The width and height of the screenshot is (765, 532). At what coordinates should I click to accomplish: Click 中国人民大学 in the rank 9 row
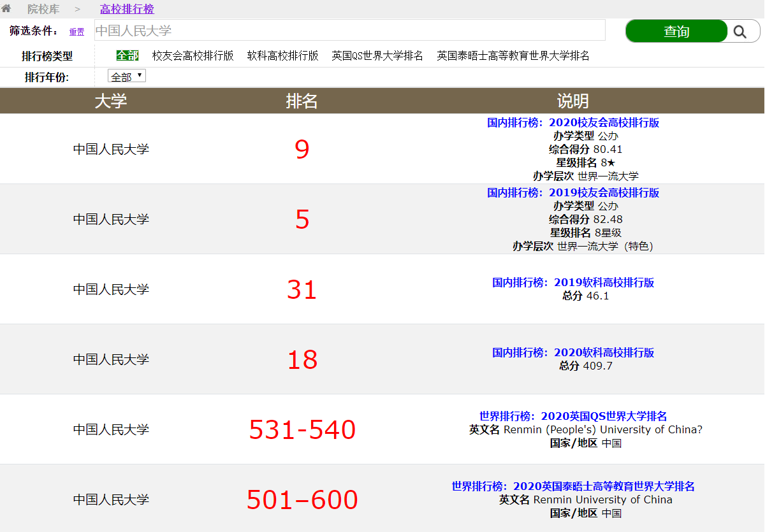point(111,149)
